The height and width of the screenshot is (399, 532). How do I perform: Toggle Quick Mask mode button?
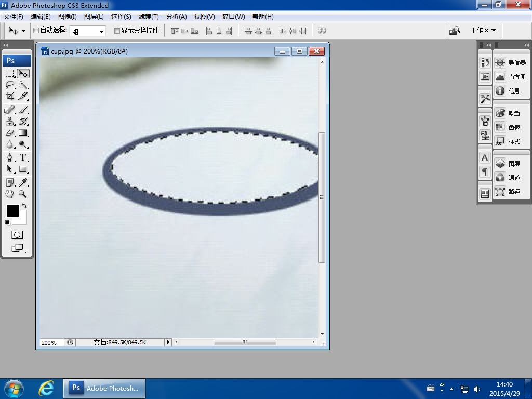pyautogui.click(x=17, y=235)
